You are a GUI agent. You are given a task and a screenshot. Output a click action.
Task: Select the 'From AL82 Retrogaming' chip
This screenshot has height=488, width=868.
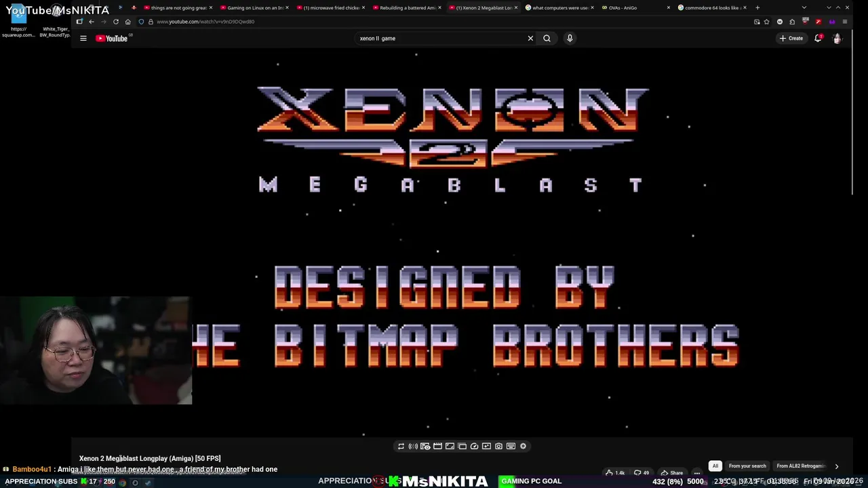pos(800,466)
